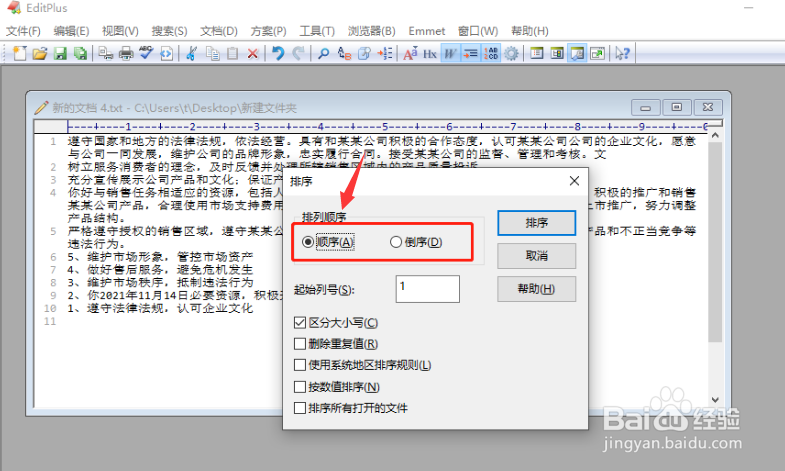785x471 pixels.
Task: Change font with the Aa icon
Action: pyautogui.click(x=410, y=53)
